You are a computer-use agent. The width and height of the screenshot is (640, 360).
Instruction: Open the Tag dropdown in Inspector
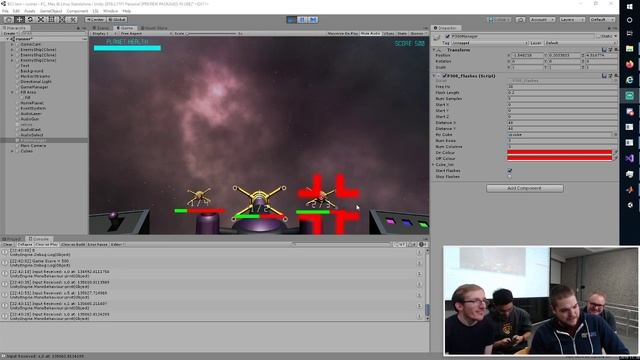(489, 43)
